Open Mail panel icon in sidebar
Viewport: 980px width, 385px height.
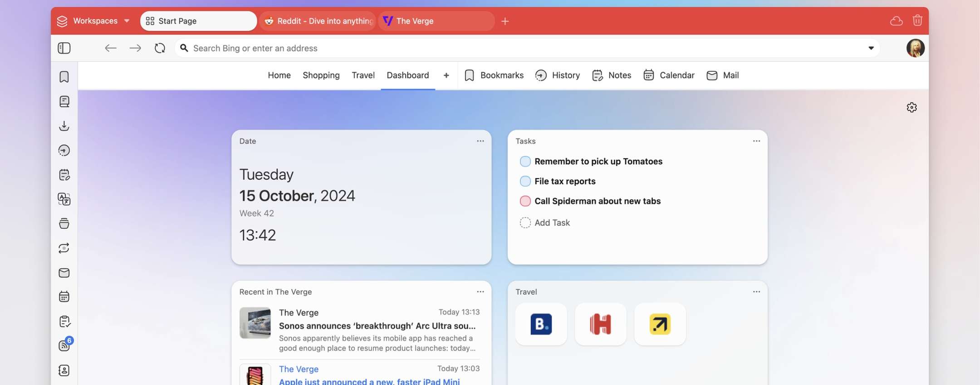(x=64, y=272)
